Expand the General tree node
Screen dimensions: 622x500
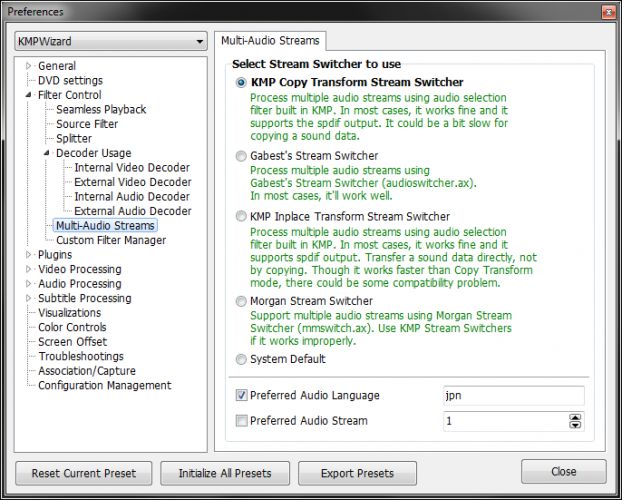click(28, 66)
